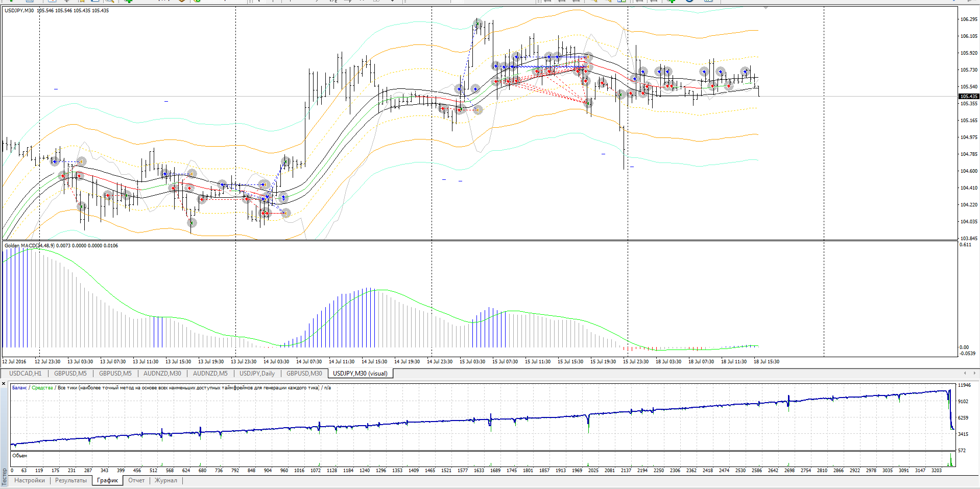The height and width of the screenshot is (489, 980).
Task: Click the 6259 balance axis value
Action: coord(963,418)
